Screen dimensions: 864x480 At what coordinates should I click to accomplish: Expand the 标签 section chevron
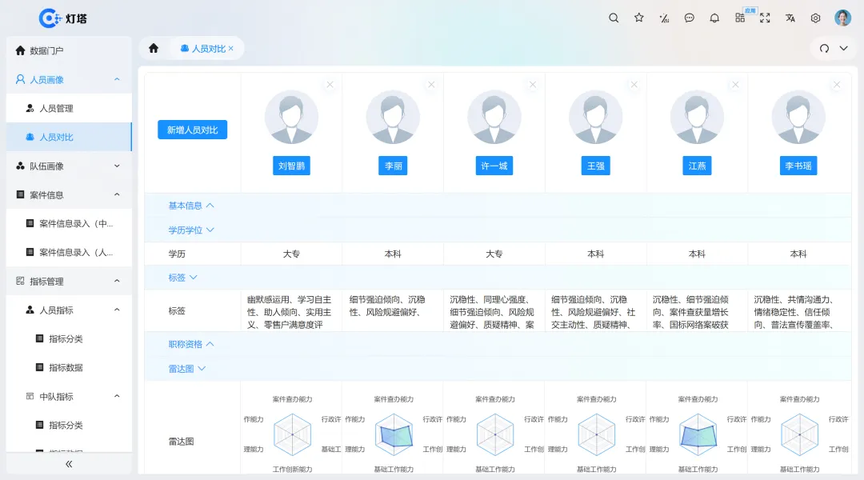click(194, 277)
